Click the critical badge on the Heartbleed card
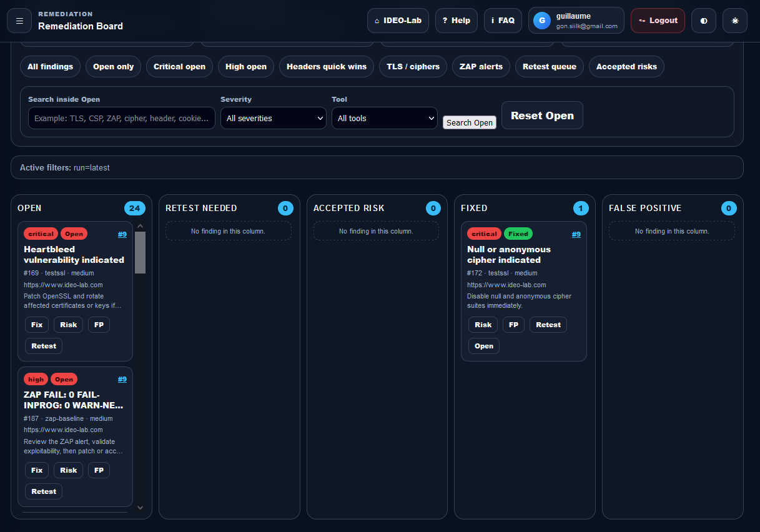The height and width of the screenshot is (532, 760). [x=41, y=234]
